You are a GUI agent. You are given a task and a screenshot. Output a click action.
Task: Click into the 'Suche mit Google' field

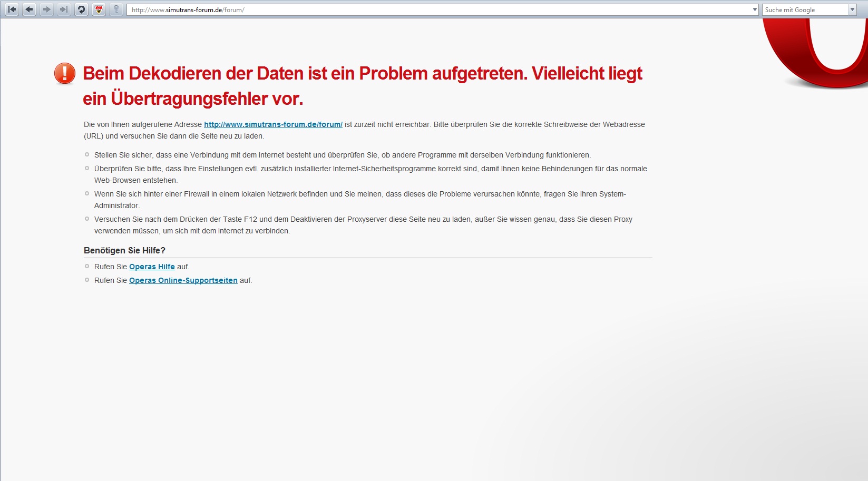click(804, 10)
